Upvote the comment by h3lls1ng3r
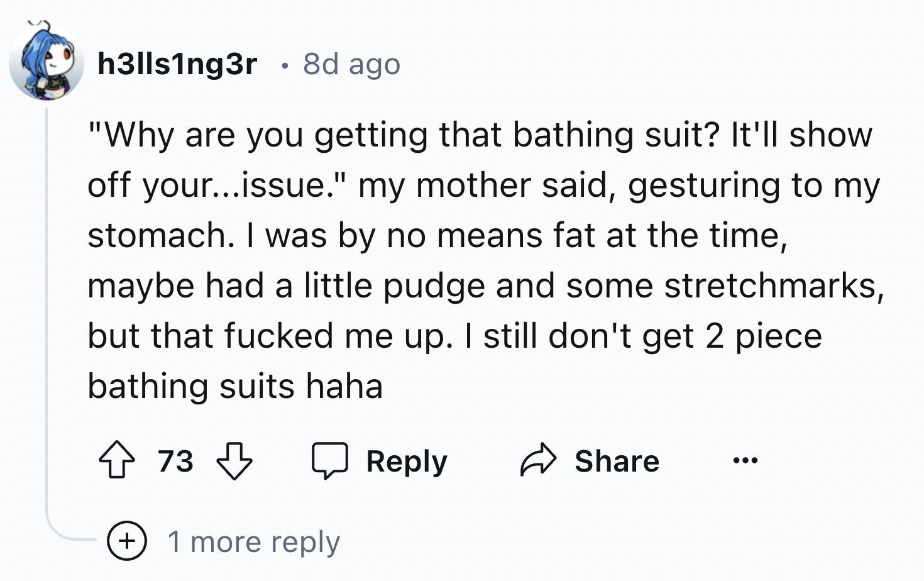 pos(117,461)
